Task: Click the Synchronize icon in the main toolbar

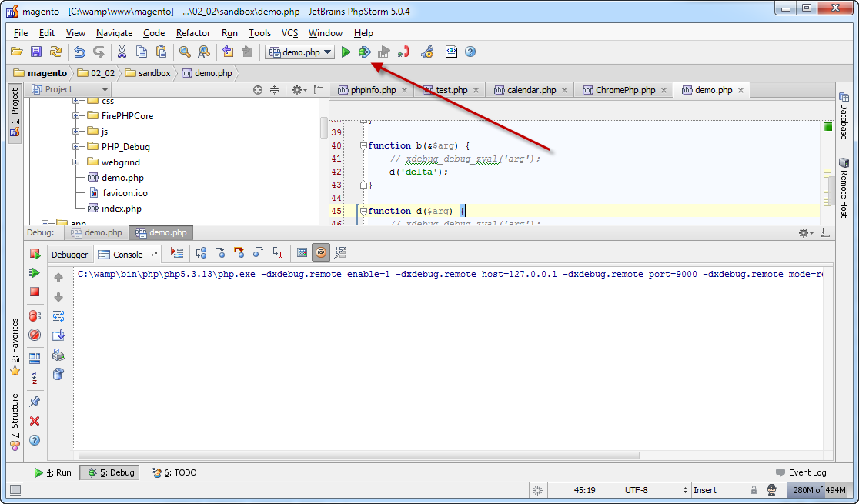Action: point(55,52)
